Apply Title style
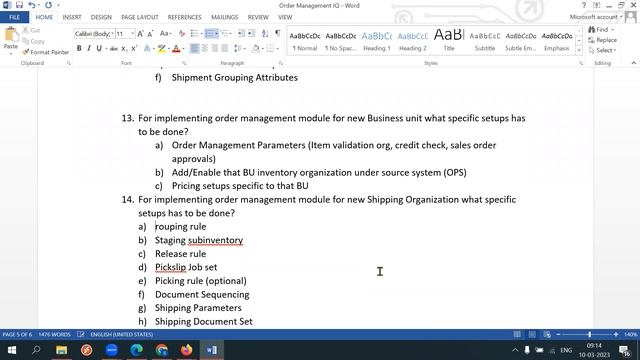The image size is (640, 360). click(449, 41)
